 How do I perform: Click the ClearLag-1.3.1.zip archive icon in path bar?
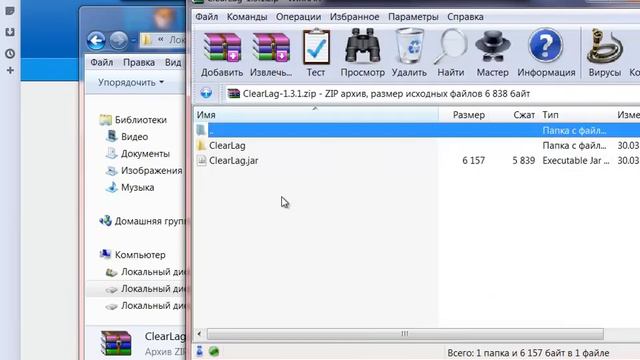click(233, 93)
